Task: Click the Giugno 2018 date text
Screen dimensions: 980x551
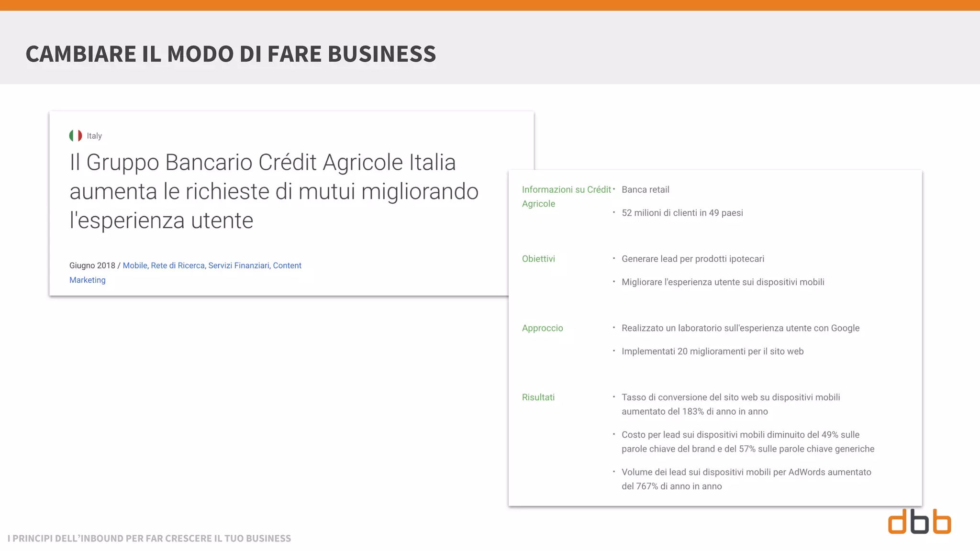Action: [x=92, y=265]
